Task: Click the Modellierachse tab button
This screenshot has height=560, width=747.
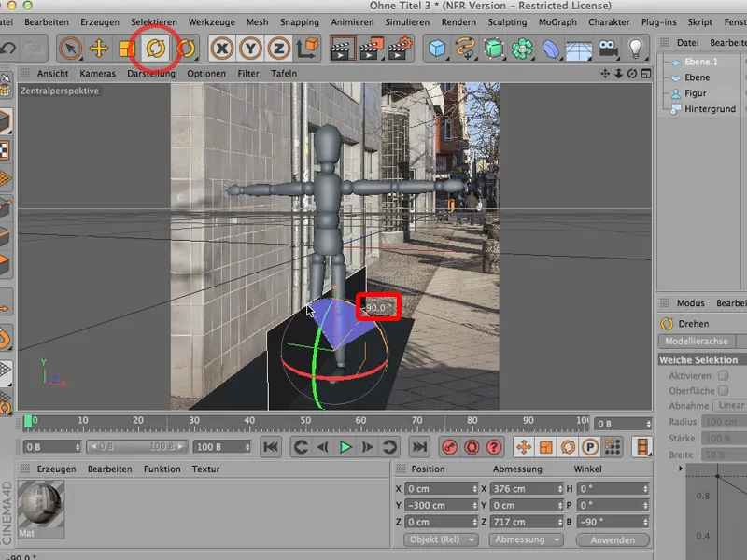Action: [x=697, y=341]
